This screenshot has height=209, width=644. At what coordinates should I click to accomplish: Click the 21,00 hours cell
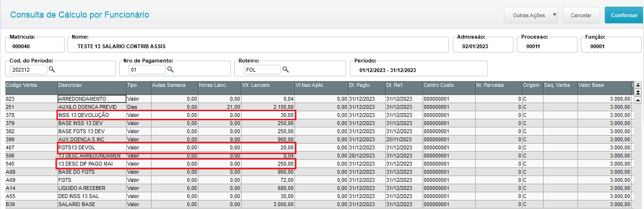point(219,107)
